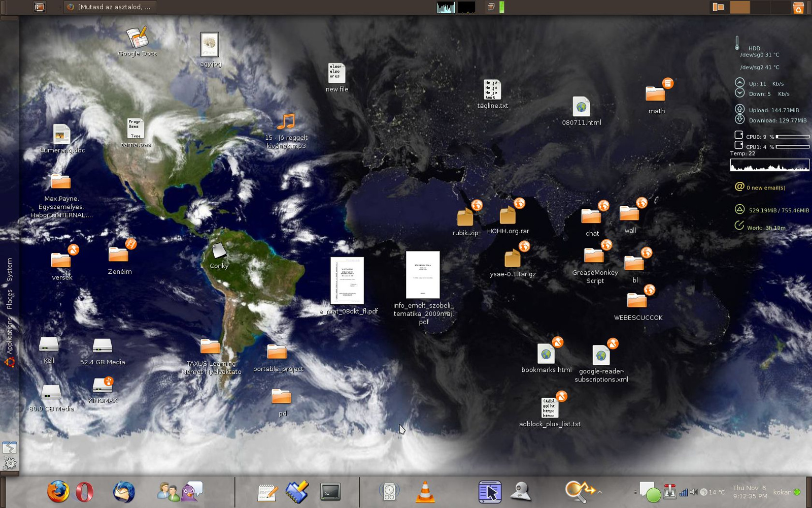Viewport: 812px width, 508px height.
Task: Open the kokan user switcher
Action: 787,492
